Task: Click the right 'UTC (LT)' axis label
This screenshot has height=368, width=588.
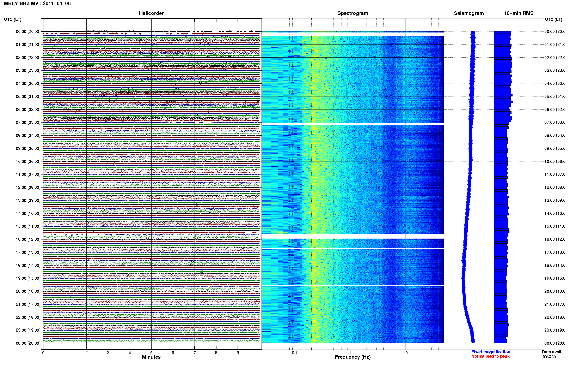Action: (x=553, y=19)
